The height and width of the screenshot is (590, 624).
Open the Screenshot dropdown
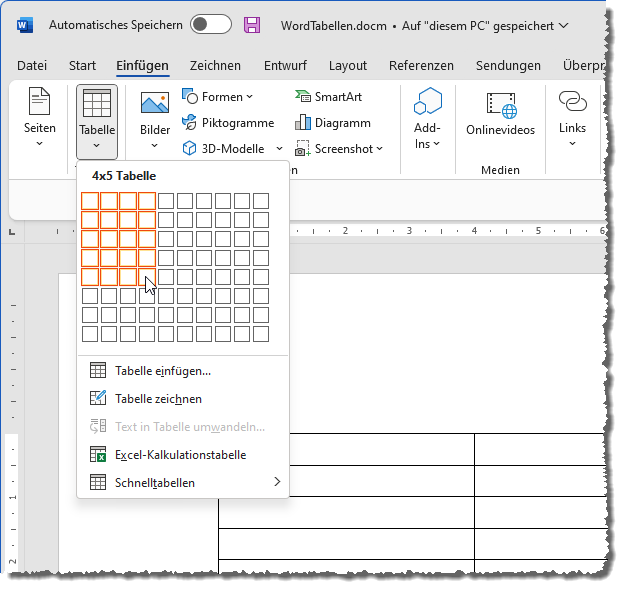[380, 149]
